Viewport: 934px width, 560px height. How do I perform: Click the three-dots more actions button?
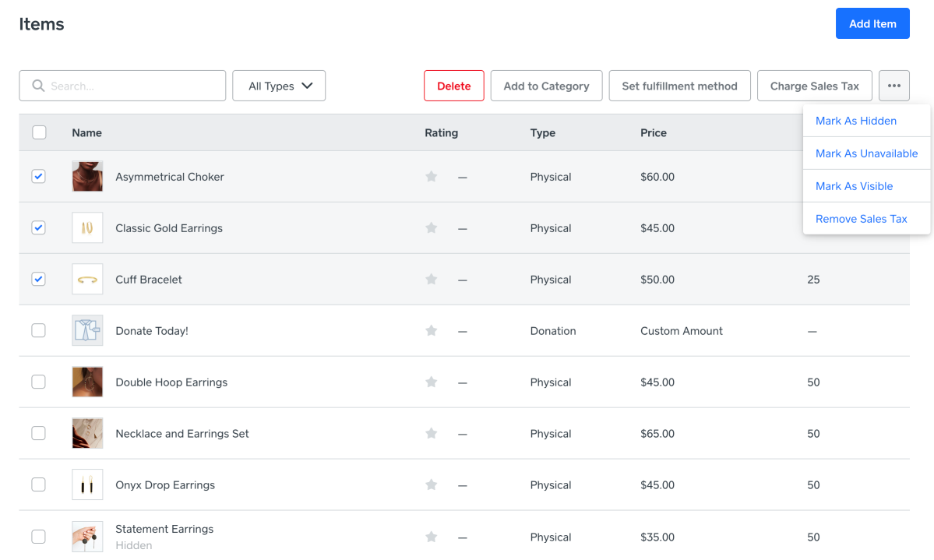893,86
